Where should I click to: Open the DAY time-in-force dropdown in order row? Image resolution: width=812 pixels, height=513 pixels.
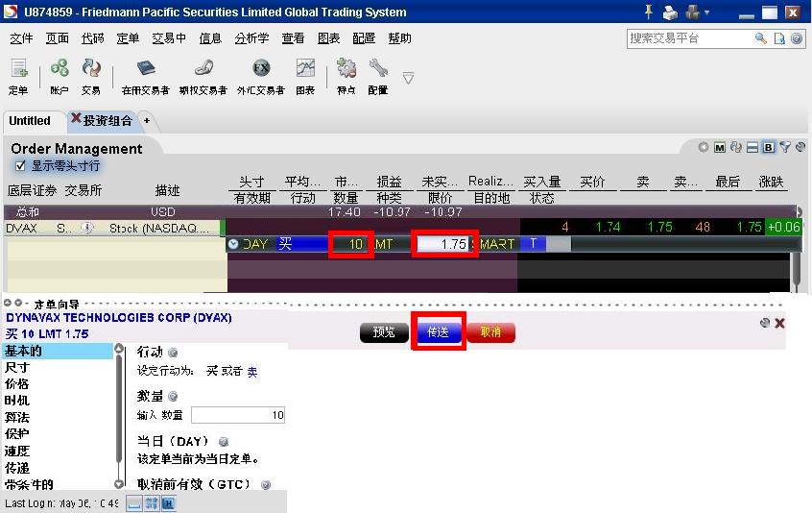click(x=233, y=244)
